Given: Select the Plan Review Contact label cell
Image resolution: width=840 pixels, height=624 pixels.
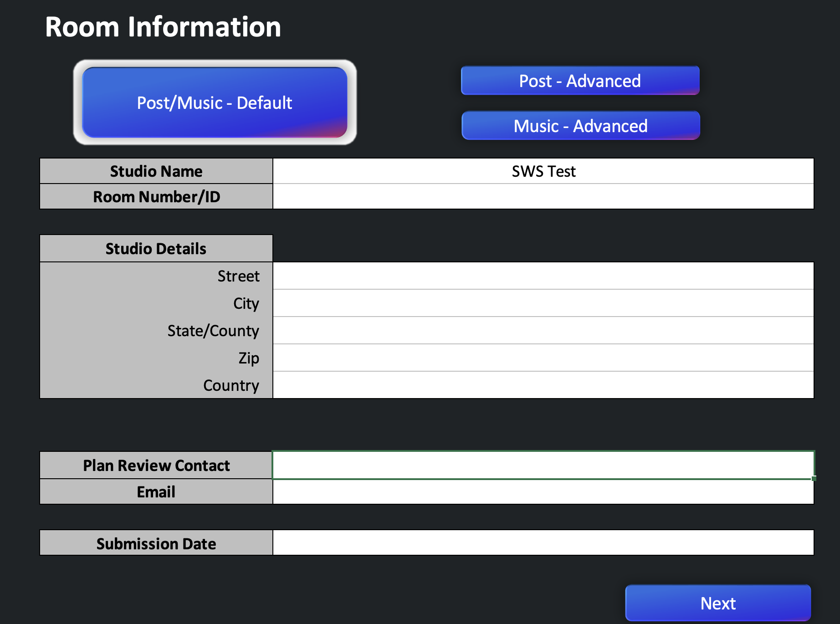Looking at the screenshot, I should coord(156,465).
